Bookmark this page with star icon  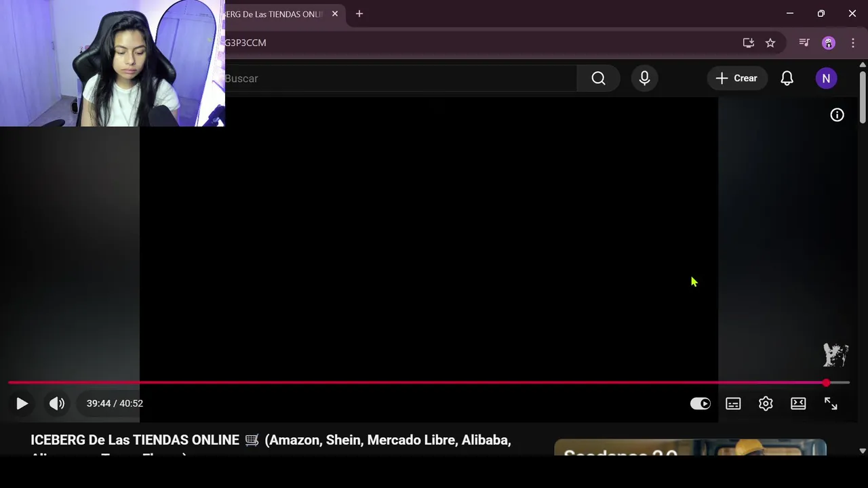tap(770, 43)
